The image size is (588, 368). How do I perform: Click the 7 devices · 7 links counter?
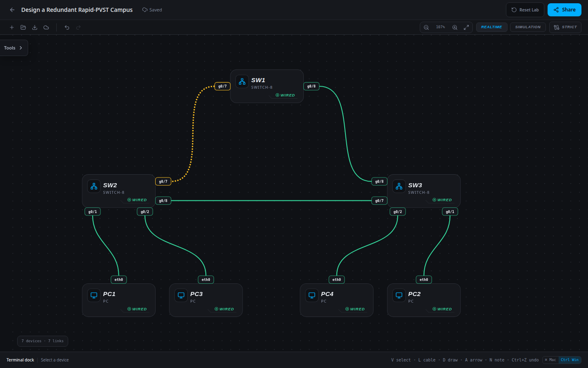[42, 341]
